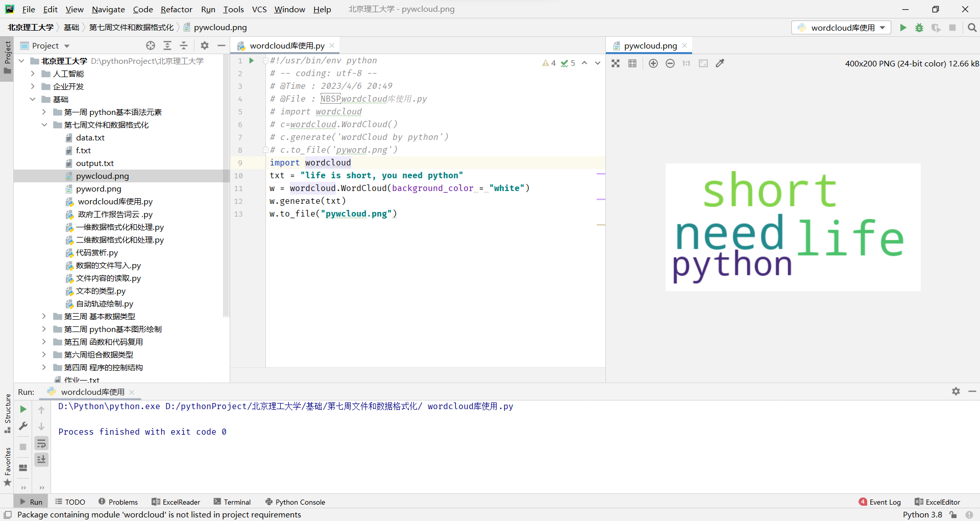Toggle the image chessboard transparency icon
Screen dimensions: 980x521
pyautogui.click(x=616, y=63)
